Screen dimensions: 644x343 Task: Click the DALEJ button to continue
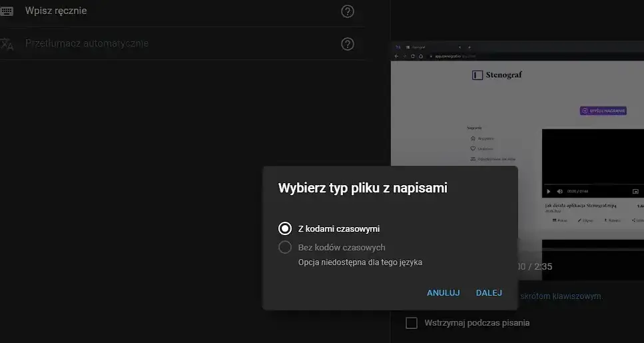[489, 293]
